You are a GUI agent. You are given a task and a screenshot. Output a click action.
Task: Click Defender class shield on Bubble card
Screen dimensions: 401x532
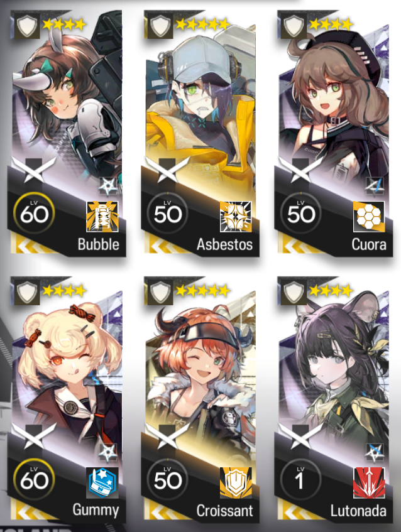pyautogui.click(x=27, y=26)
